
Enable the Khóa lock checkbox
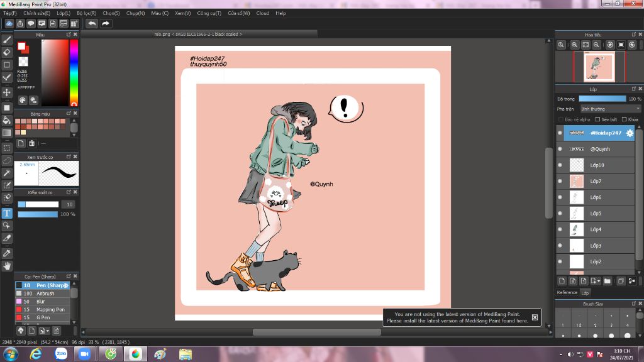click(624, 119)
